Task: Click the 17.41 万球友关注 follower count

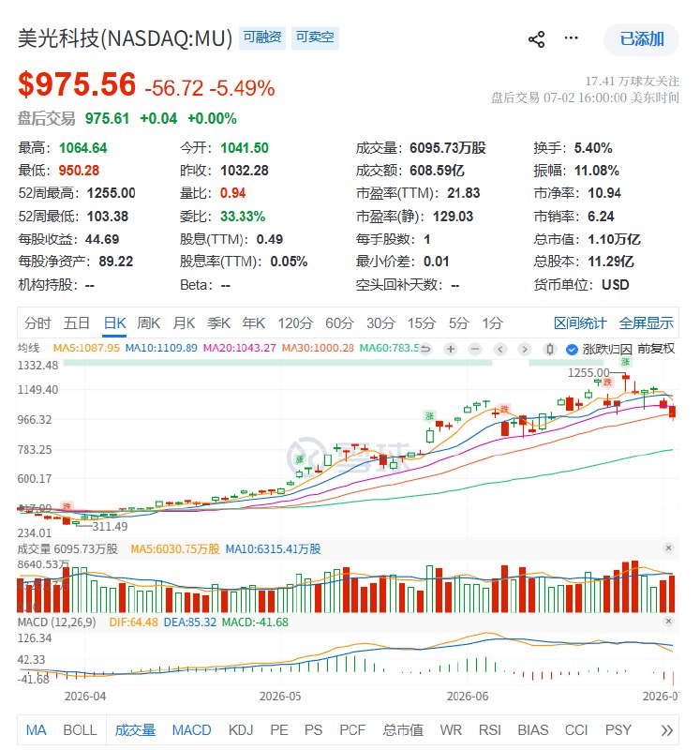Action: pyautogui.click(x=633, y=82)
